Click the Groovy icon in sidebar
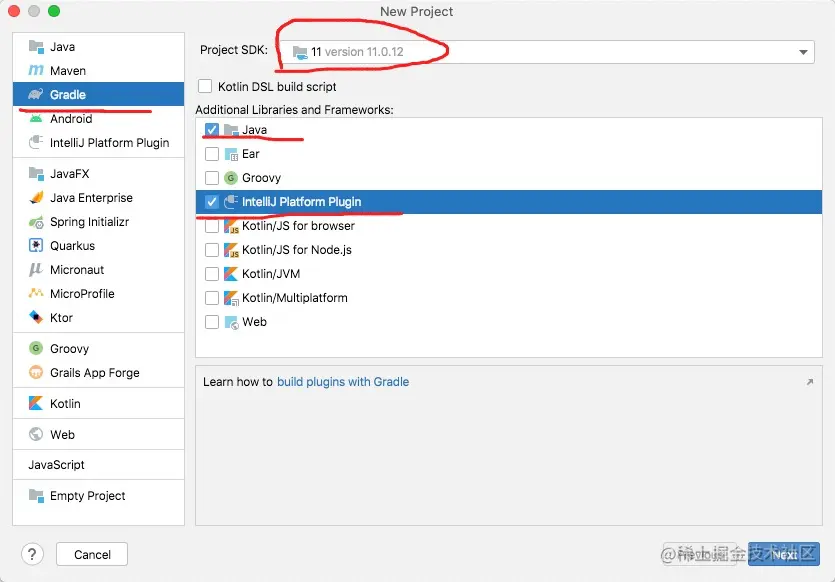835x582 pixels. 36,348
